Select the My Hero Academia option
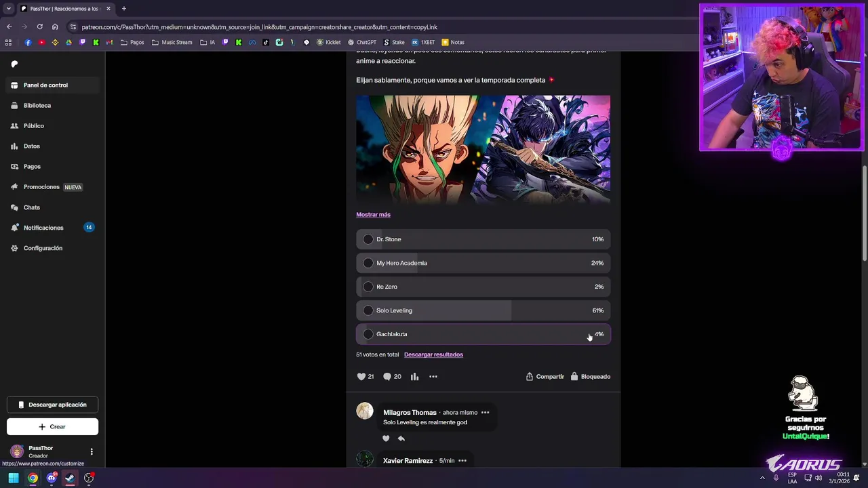 click(x=483, y=263)
